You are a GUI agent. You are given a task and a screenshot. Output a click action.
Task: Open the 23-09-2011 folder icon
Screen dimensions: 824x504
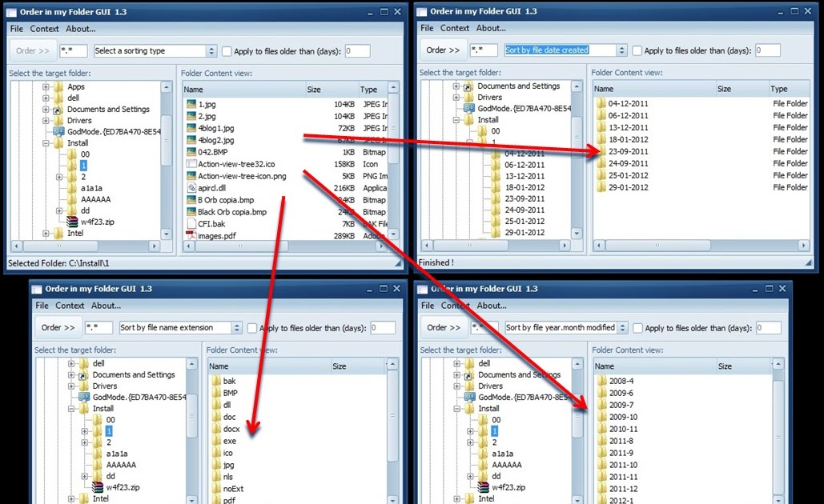(601, 149)
